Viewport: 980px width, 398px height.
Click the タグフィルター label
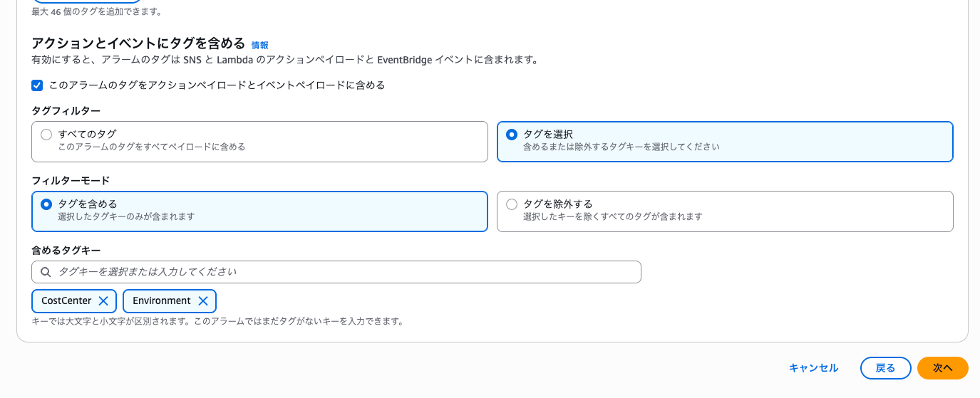pos(66,111)
